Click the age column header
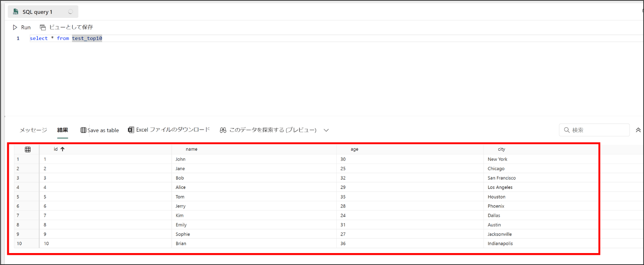 410,149
